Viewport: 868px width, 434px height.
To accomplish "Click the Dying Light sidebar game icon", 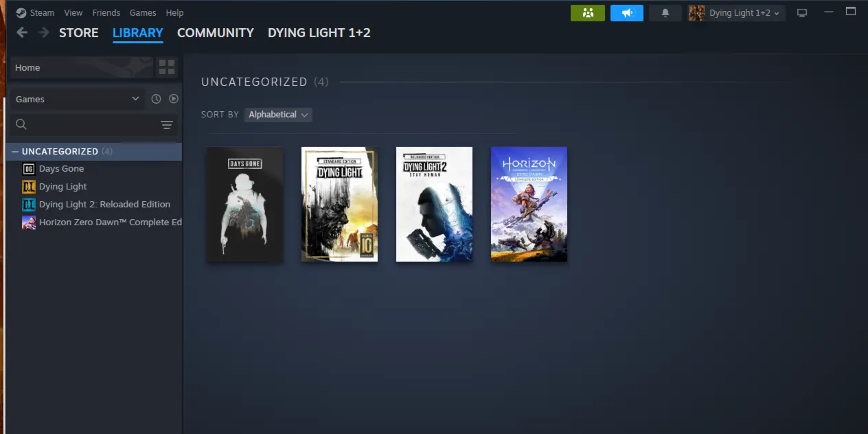I will pos(29,187).
